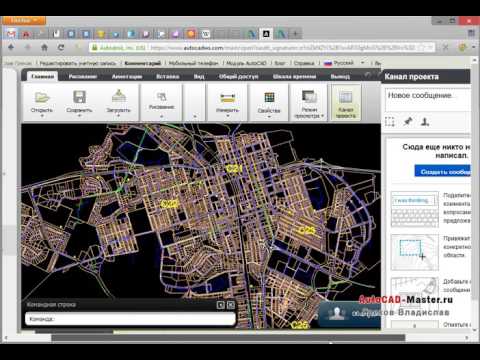Click the user avatar badge at bottom
The height and width of the screenshot is (360, 480).
coord(337,313)
